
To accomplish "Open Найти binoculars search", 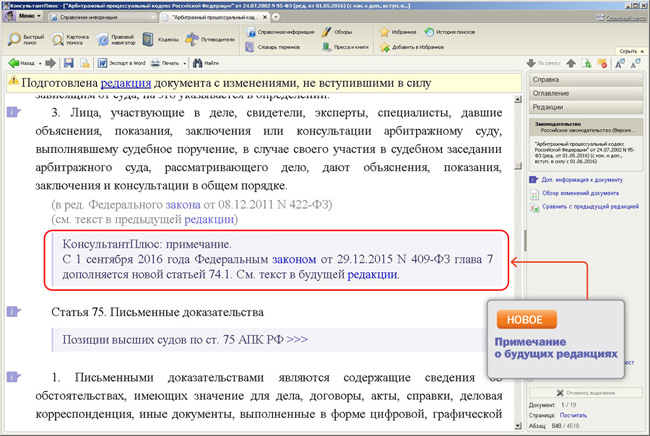I will pyautogui.click(x=206, y=63).
